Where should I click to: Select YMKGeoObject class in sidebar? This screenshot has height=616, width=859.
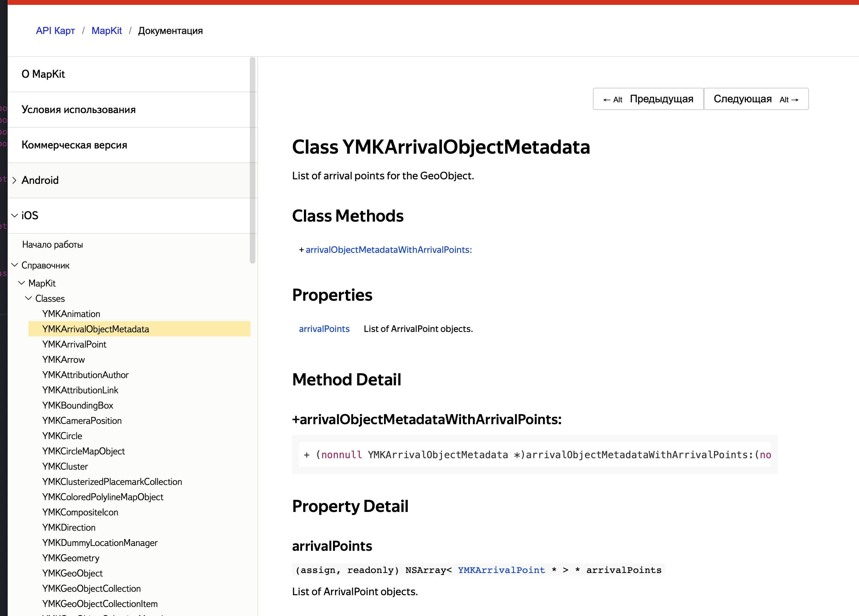coord(73,573)
